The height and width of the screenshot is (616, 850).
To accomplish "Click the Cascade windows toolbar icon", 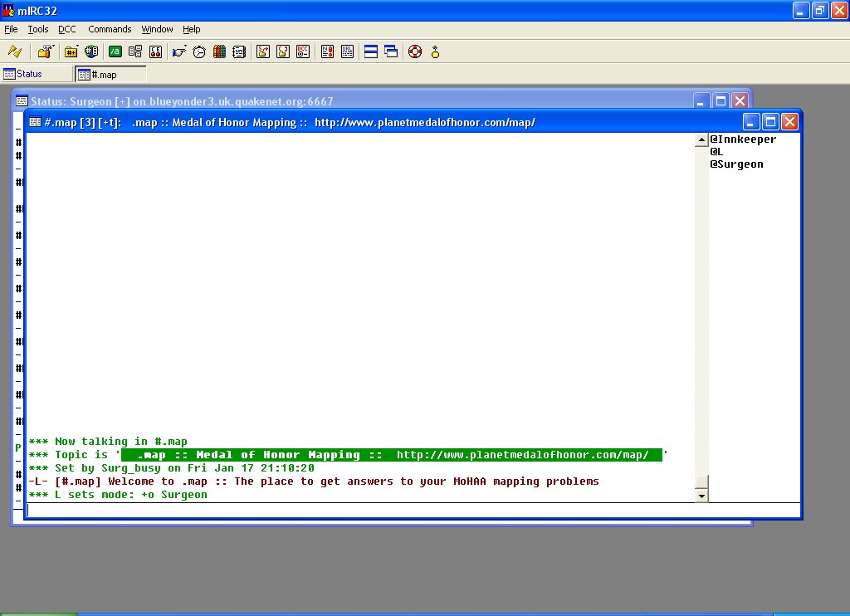I will 391,51.
